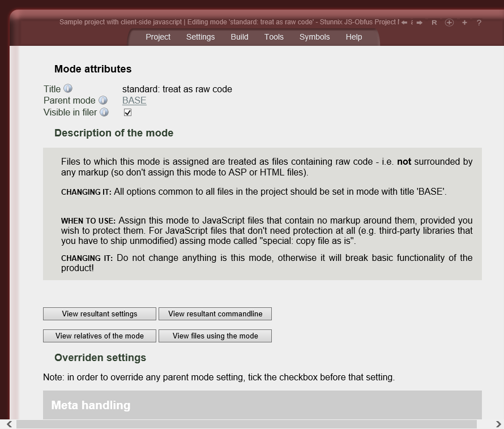Click View relatives of the mode

[x=100, y=336]
